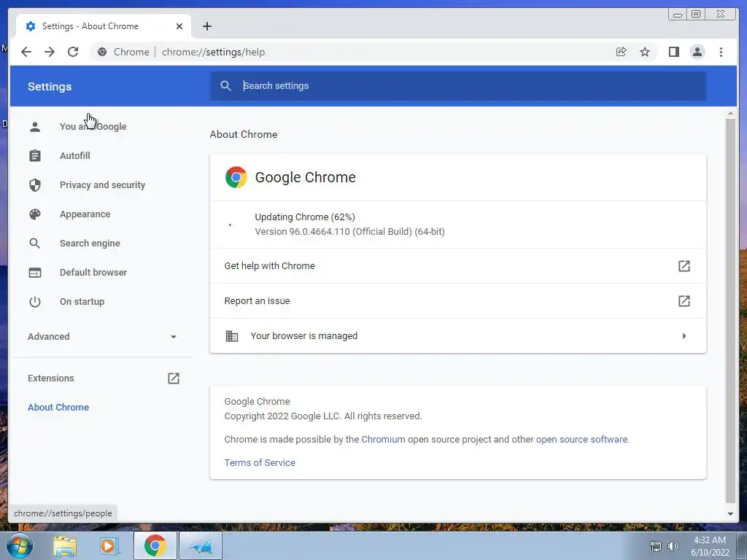Click the external link icon for Report an issue

pyautogui.click(x=684, y=301)
